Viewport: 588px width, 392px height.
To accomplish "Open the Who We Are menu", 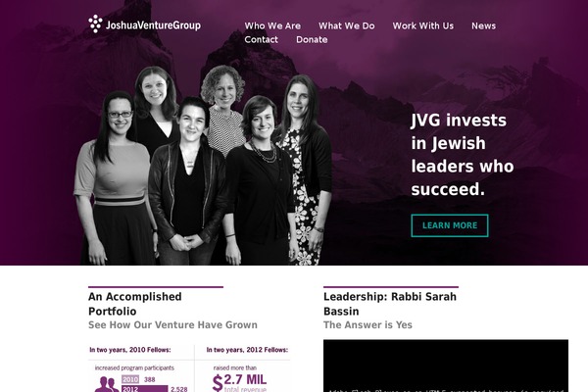I will pos(272,25).
